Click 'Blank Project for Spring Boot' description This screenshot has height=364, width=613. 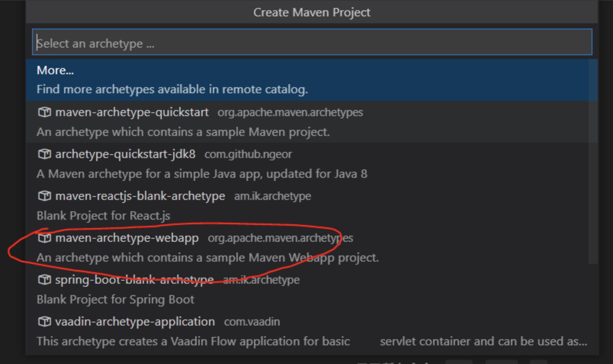coord(115,299)
